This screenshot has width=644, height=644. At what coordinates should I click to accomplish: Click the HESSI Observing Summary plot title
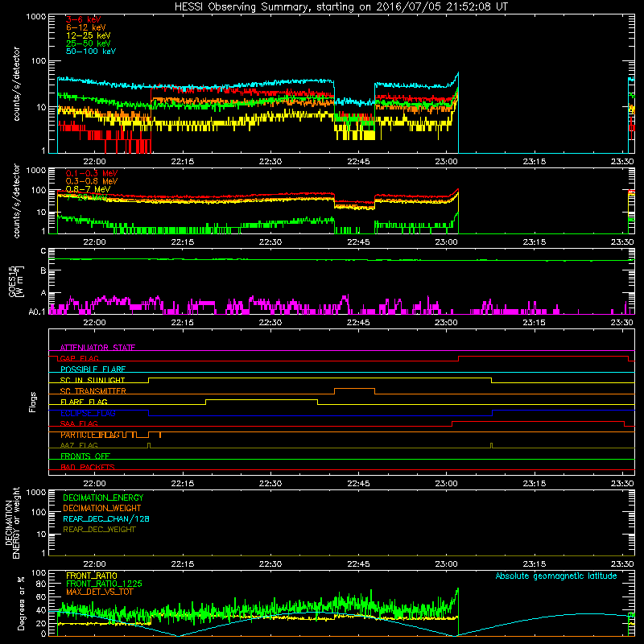click(341, 7)
